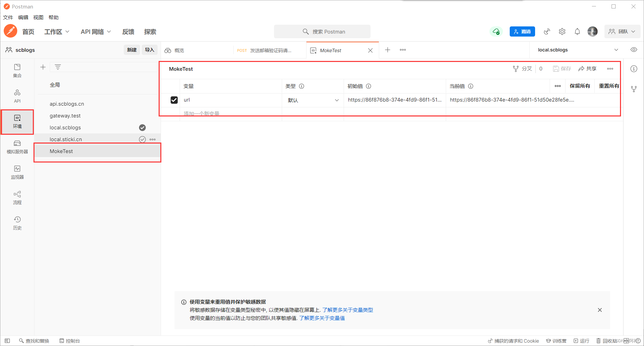Click the user avatar
The width and height of the screenshot is (644, 346).
pos(593,31)
